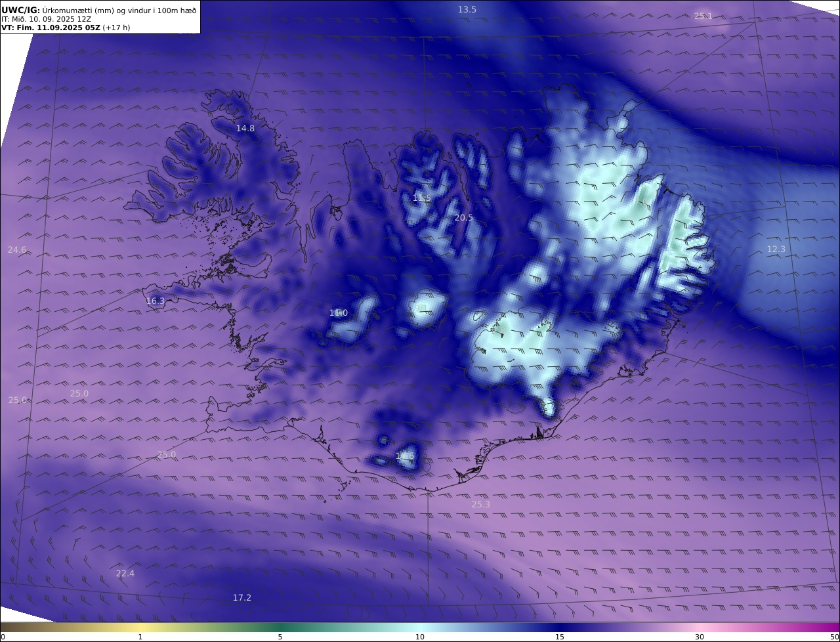Click the color scale tick labeled 1
The height and width of the screenshot is (642, 840).
coord(140,637)
